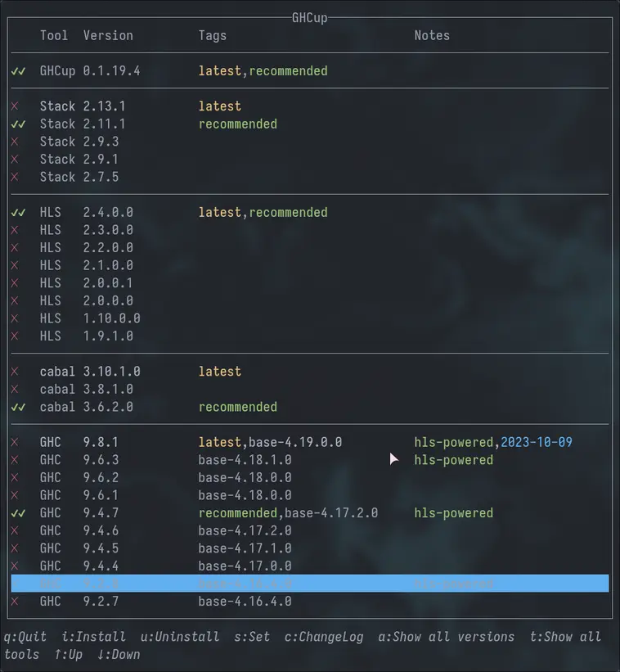This screenshot has width=620, height=672.
Task: Click the red X next to Stack 2.13.1
Action: pos(15,106)
